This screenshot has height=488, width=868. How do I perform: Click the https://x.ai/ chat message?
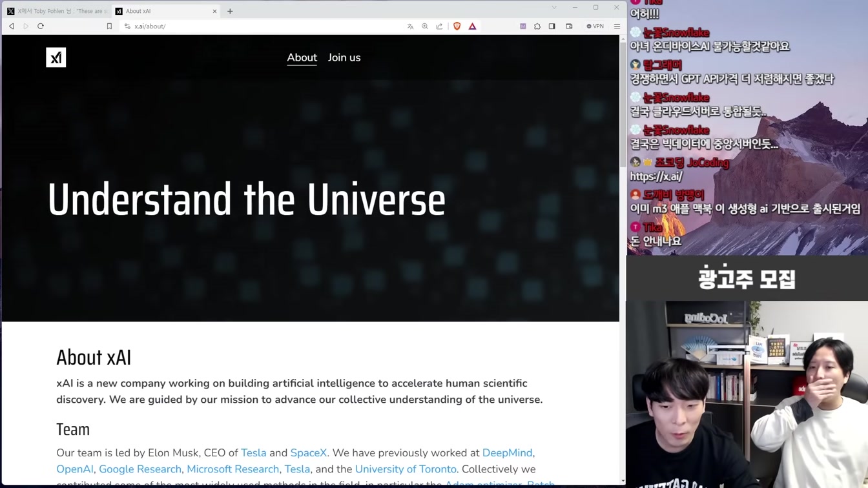tap(656, 176)
